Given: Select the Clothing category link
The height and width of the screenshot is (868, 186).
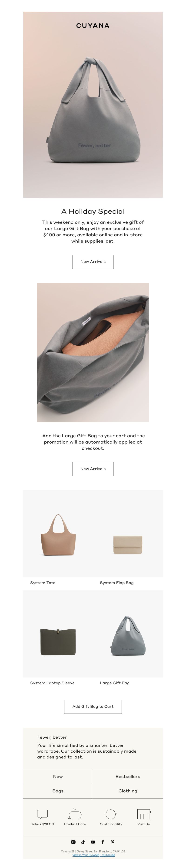Looking at the screenshot, I should click(x=128, y=791).
